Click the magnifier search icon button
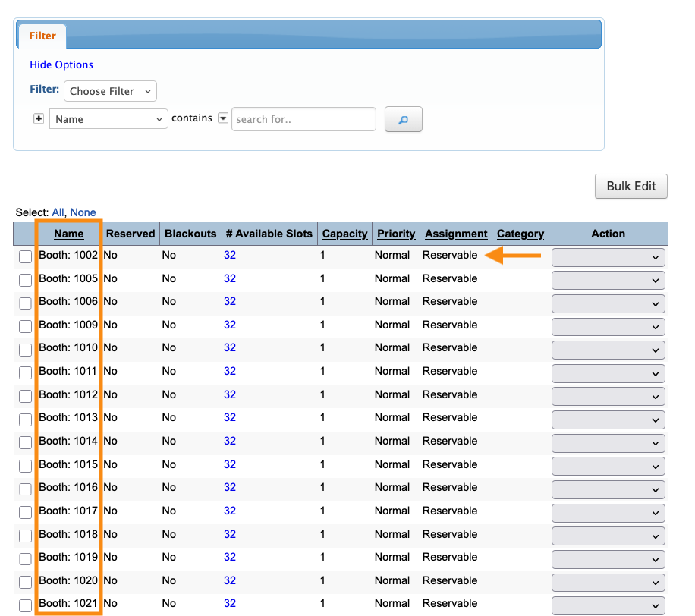The width and height of the screenshot is (695, 616). point(403,119)
